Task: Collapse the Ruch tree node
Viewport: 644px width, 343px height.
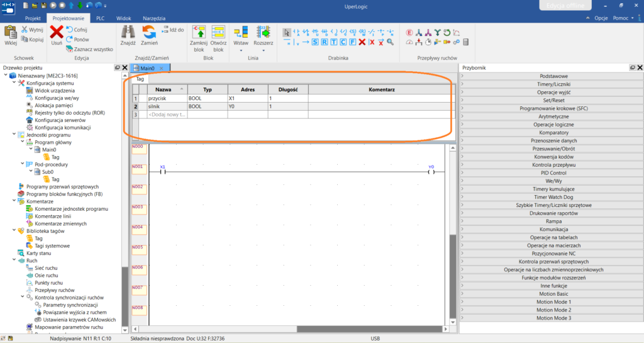Action: click(x=14, y=260)
